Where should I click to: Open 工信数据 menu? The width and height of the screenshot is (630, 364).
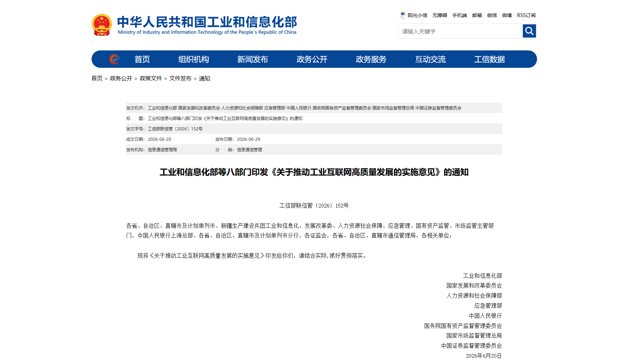pos(489,59)
